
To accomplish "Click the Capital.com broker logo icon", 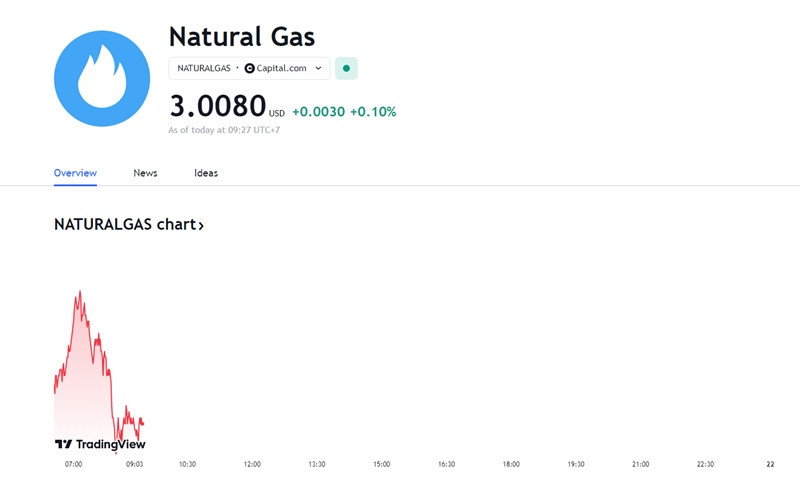I will 249,68.
